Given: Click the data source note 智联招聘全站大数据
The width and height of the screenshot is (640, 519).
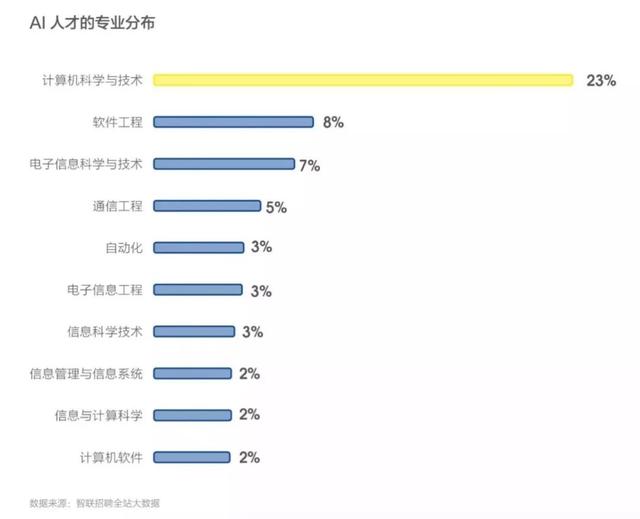Looking at the screenshot, I should point(118,503).
